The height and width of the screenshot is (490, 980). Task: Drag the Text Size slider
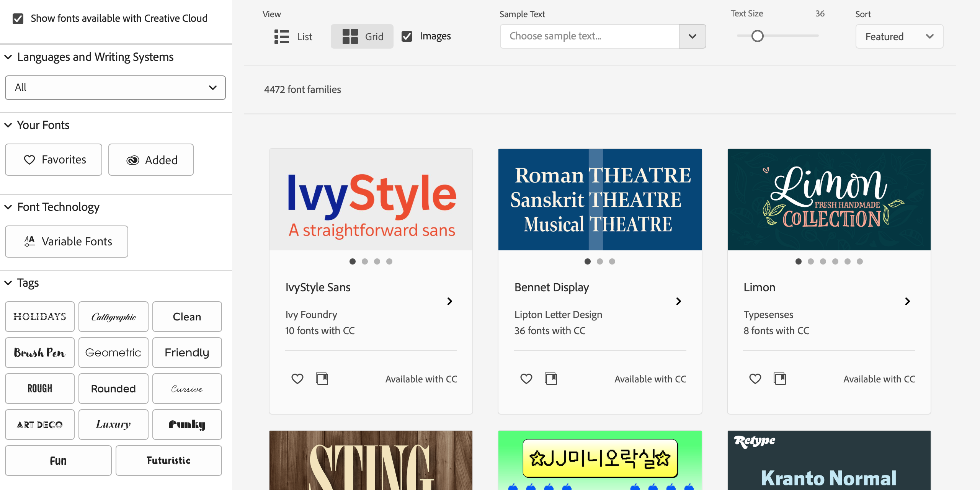pyautogui.click(x=758, y=36)
